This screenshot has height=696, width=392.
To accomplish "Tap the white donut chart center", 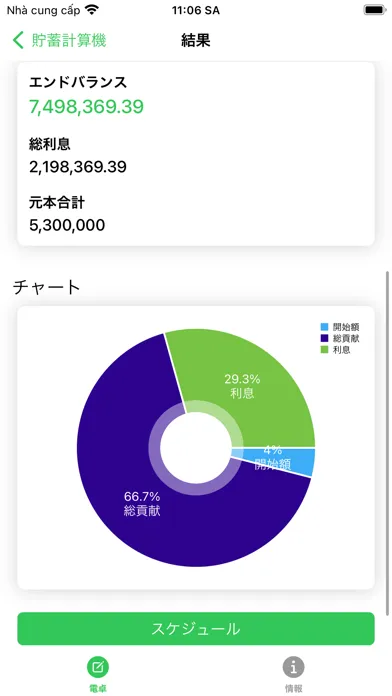I will pyautogui.click(x=196, y=447).
